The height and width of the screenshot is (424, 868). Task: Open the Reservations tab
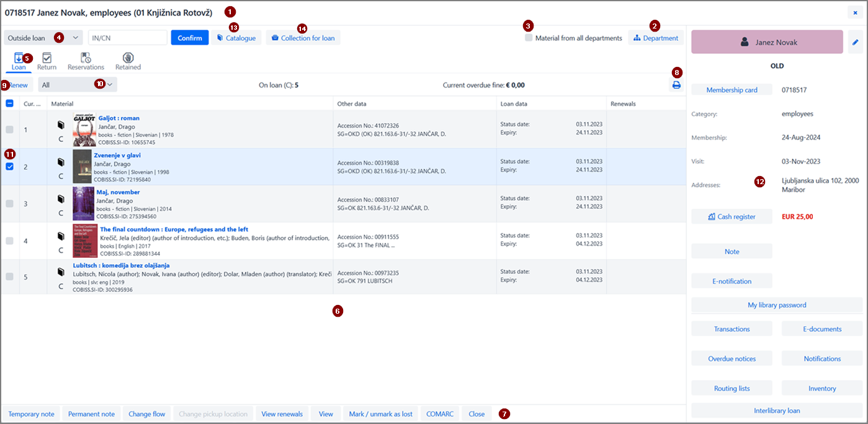coord(85,61)
